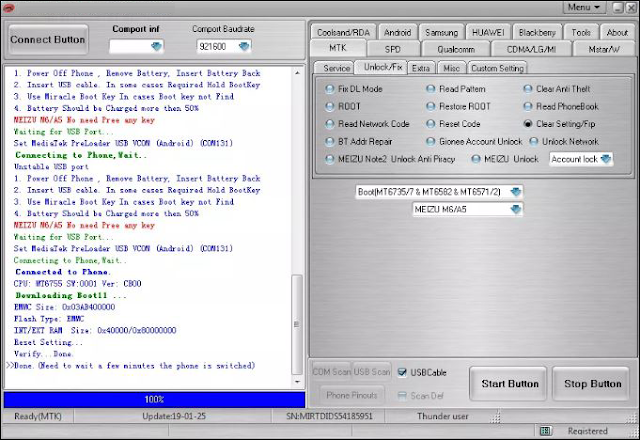The image size is (640, 440).
Task: Click the Connect Button
Action: coord(48,40)
